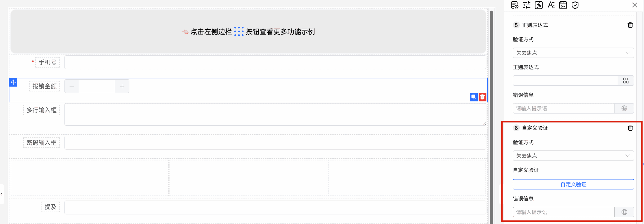The height and width of the screenshot is (224, 644).
Task: Open the fx formula panel icon
Action: 539,5
